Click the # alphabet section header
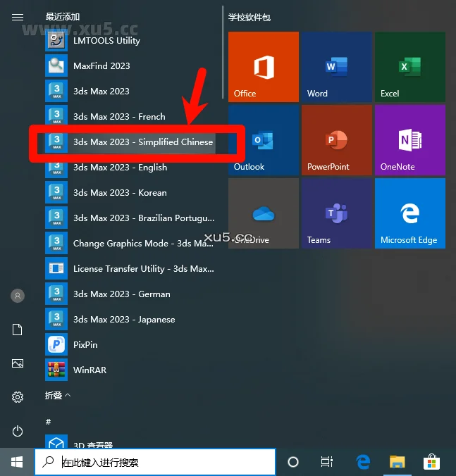456x476 pixels. (x=49, y=421)
